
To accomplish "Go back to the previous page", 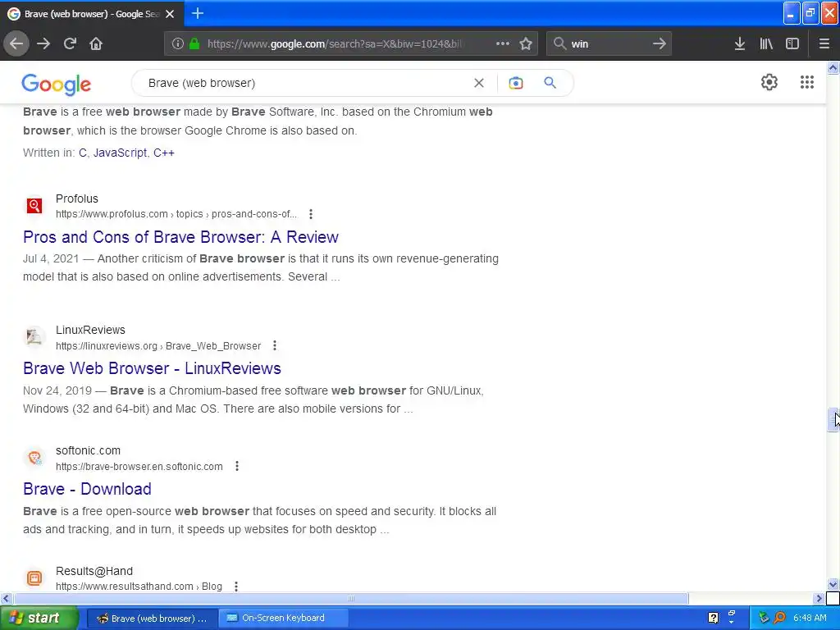I will (x=16, y=43).
